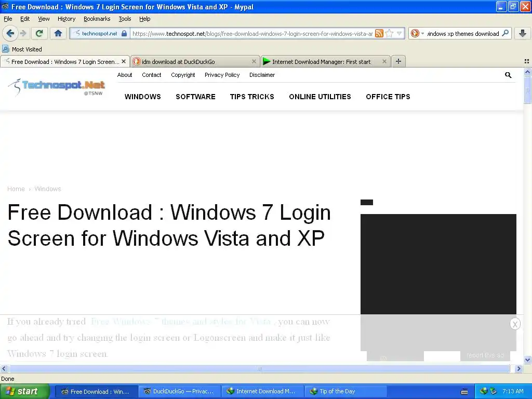
Task: Switch to Internet Download Manager taskbar window
Action: 262,391
